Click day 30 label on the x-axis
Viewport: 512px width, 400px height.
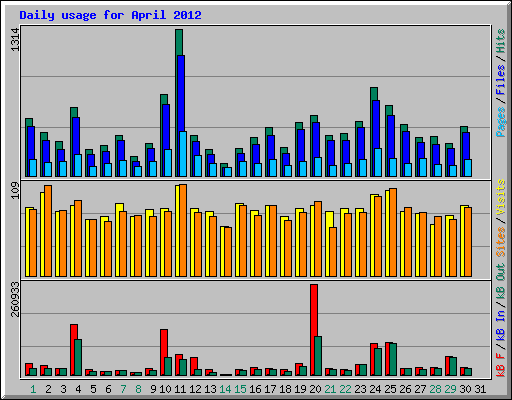(465, 389)
